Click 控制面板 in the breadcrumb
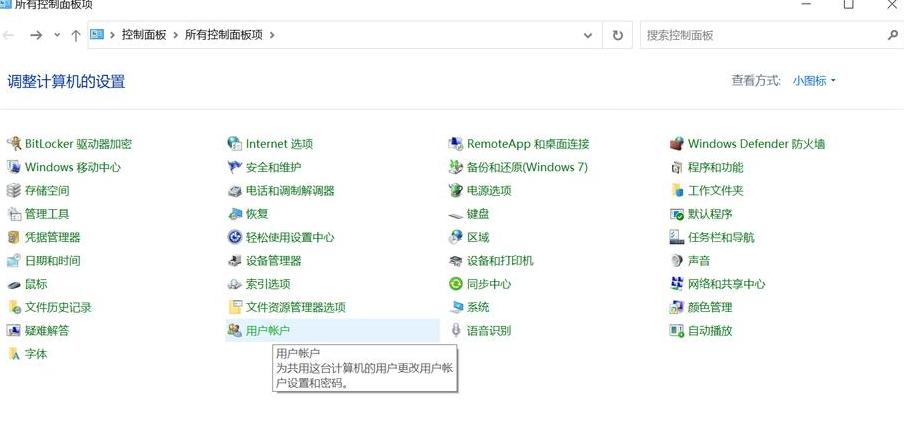Viewport: 904px width, 440px height. point(144,35)
